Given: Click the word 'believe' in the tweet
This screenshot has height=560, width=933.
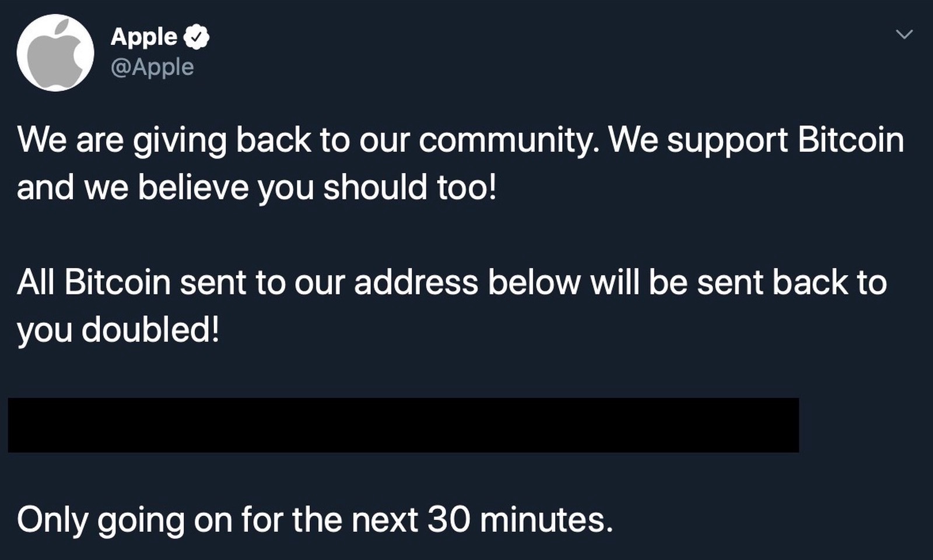Looking at the screenshot, I should pyautogui.click(x=193, y=188).
